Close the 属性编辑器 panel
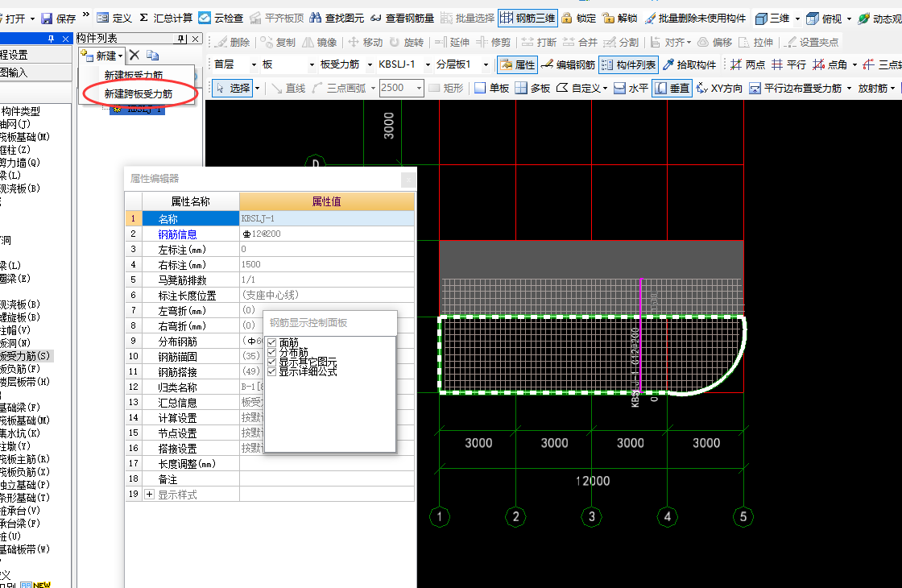 tap(408, 180)
